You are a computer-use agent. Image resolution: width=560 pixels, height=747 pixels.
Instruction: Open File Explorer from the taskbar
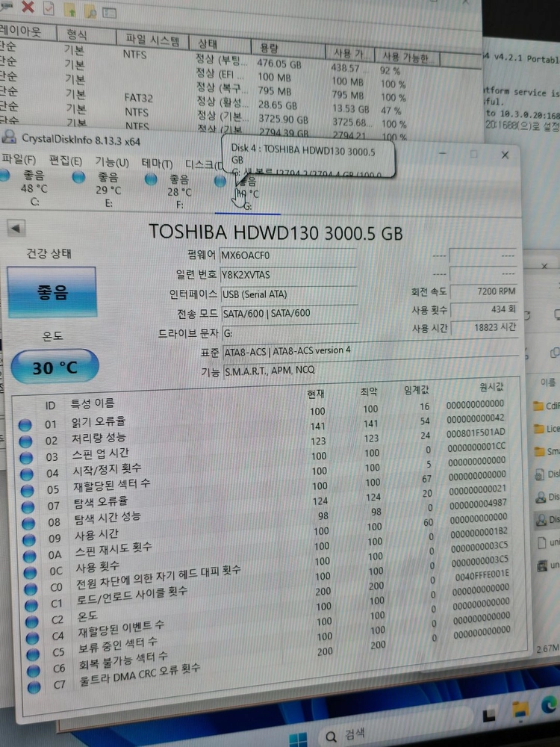tap(520, 709)
